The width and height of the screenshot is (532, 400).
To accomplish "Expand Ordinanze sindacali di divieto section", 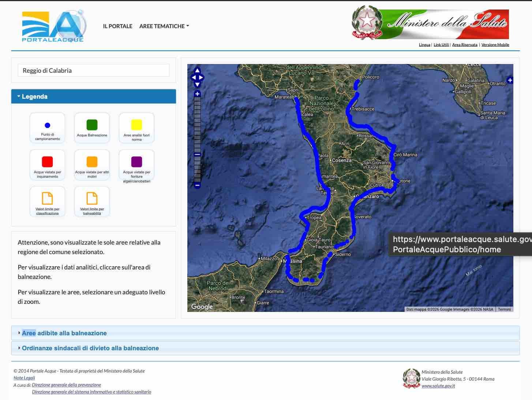I will coord(265,348).
